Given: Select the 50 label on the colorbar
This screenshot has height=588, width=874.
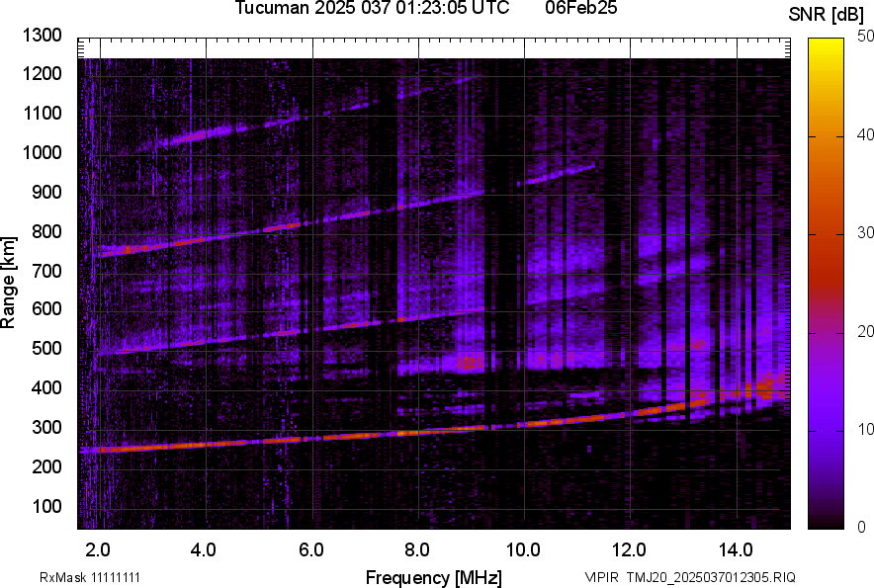Looking at the screenshot, I should (866, 36).
